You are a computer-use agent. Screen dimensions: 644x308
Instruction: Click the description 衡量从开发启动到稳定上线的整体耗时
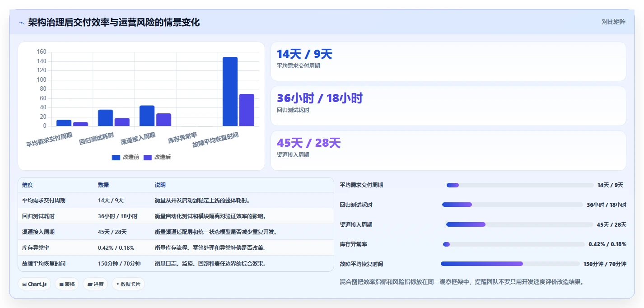[202, 201]
